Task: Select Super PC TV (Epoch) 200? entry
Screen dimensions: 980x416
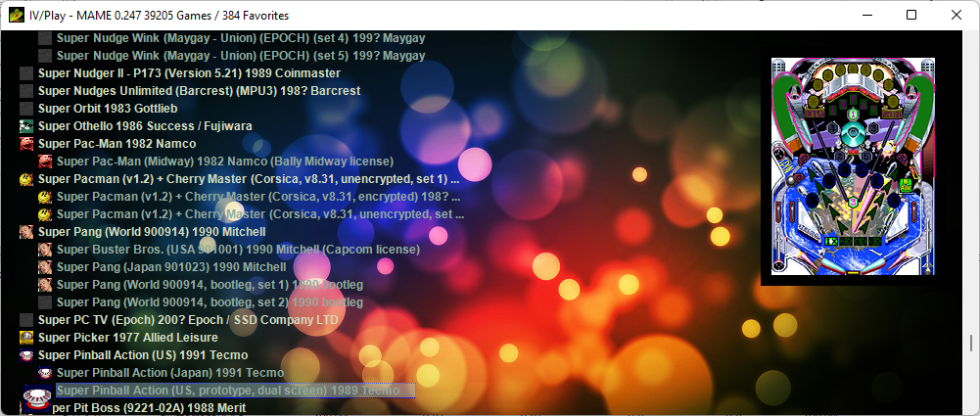Action: click(188, 320)
